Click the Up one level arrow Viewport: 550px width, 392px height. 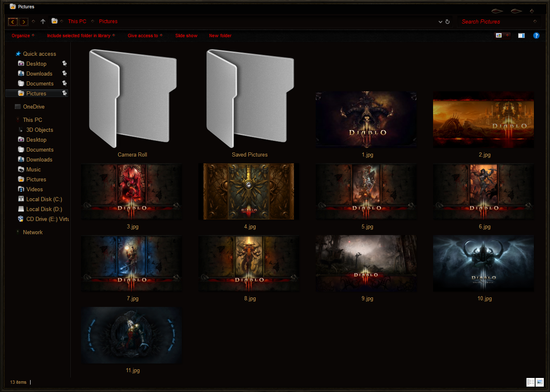coord(43,21)
